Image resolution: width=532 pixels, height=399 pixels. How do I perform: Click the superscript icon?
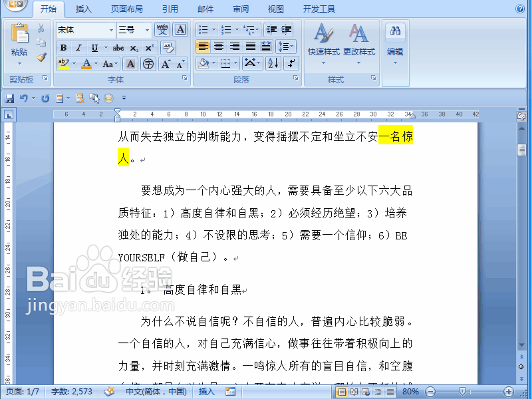point(148,47)
